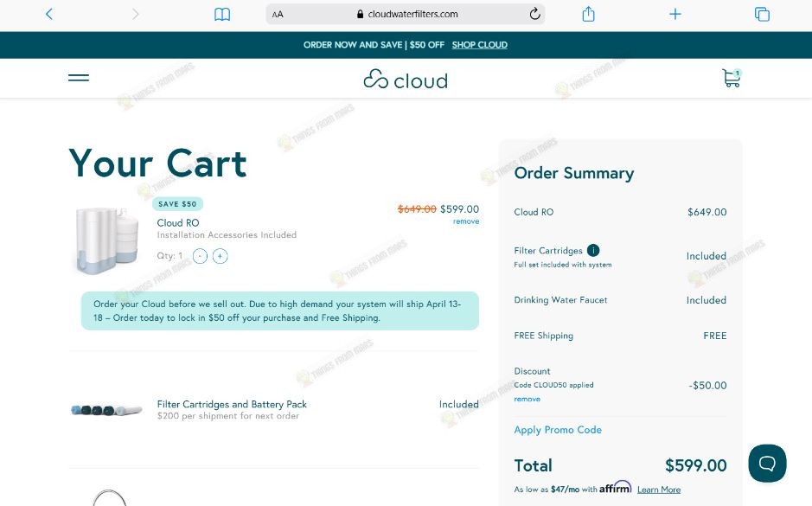Open the Affirm Learn More link
The image size is (812, 506).
(x=659, y=490)
